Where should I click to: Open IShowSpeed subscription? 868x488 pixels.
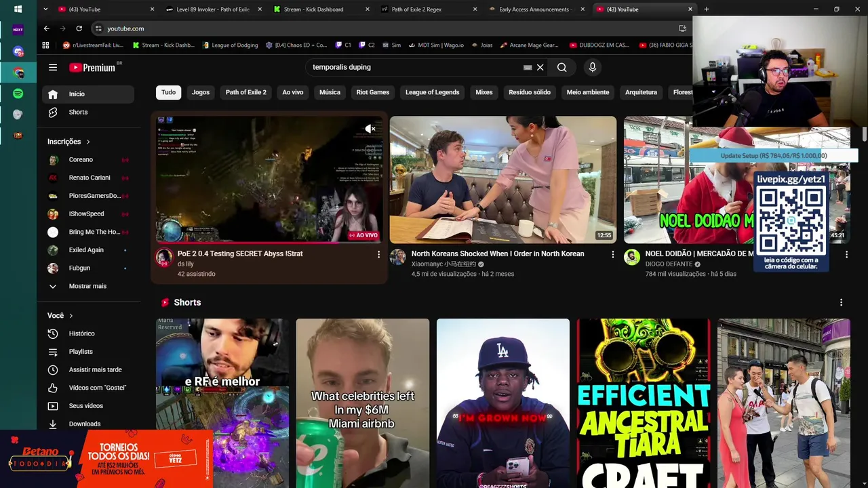click(x=88, y=213)
